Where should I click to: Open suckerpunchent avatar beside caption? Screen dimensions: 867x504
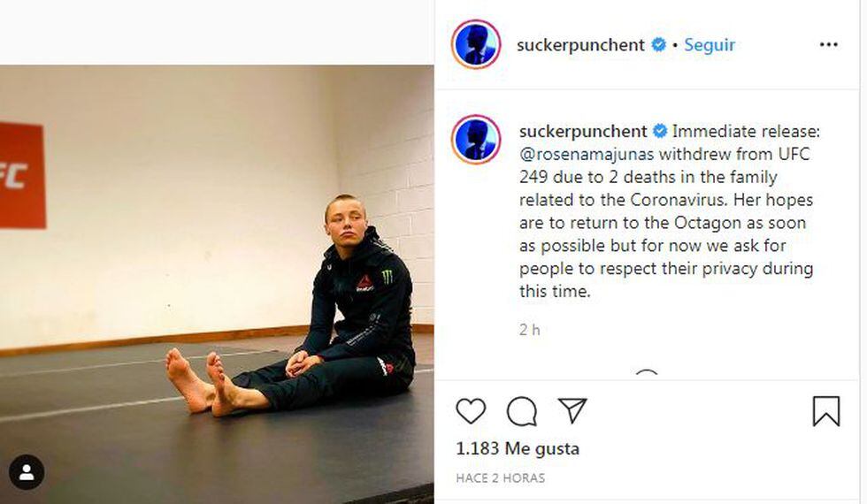(476, 140)
